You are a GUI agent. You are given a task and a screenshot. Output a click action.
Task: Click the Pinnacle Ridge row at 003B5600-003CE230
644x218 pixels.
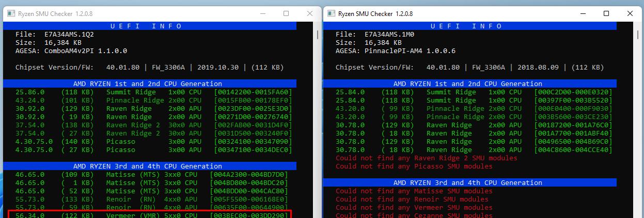474,117
